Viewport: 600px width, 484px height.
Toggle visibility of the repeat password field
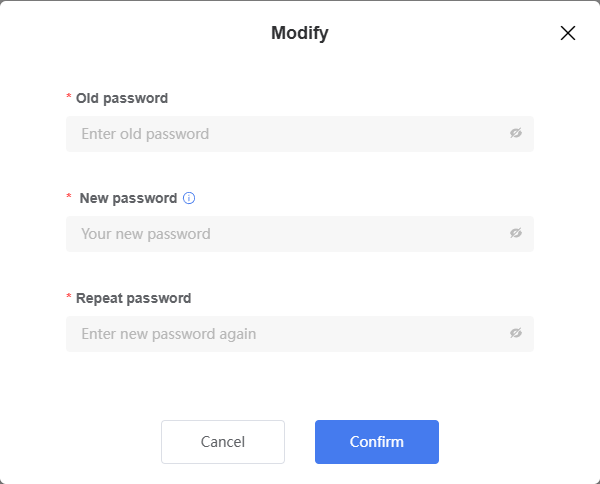click(x=516, y=333)
